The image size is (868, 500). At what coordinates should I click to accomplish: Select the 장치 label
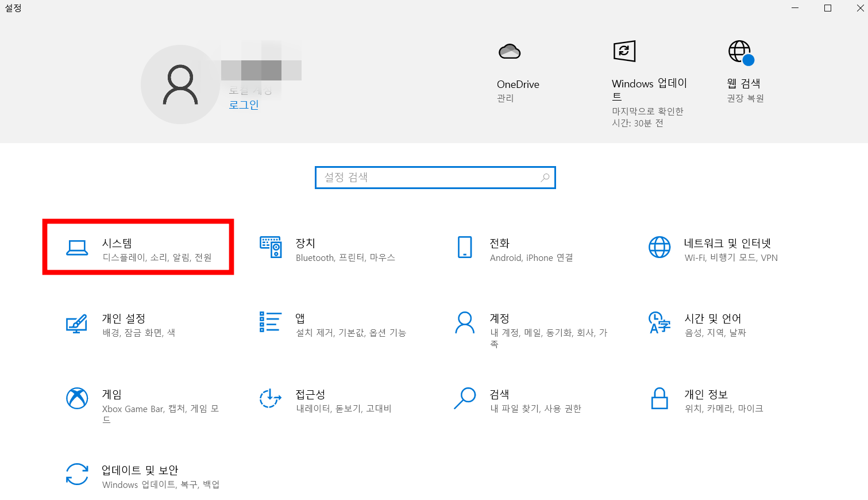306,243
